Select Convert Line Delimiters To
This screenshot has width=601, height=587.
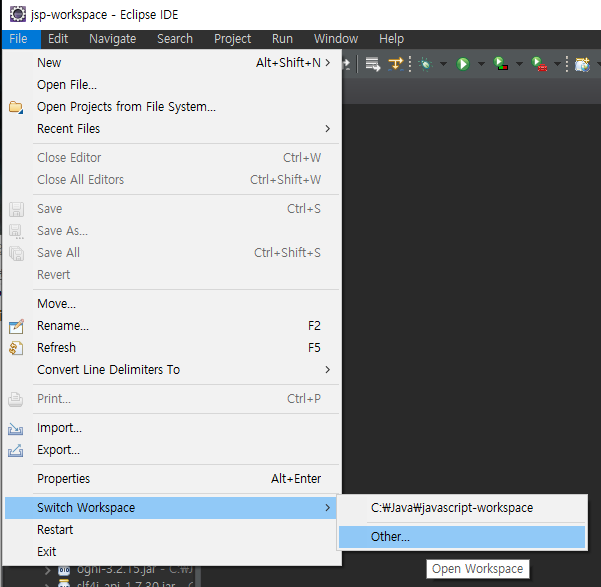pos(171,370)
